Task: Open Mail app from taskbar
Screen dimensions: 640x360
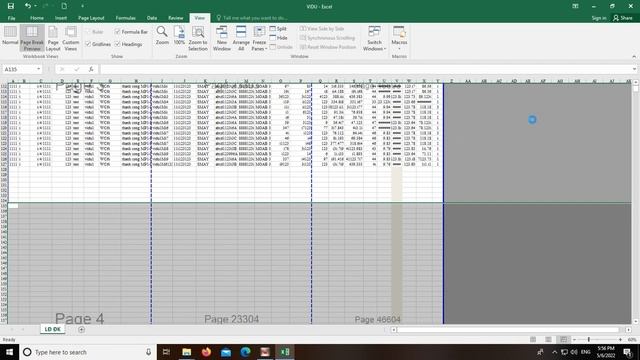Action: 226,352
